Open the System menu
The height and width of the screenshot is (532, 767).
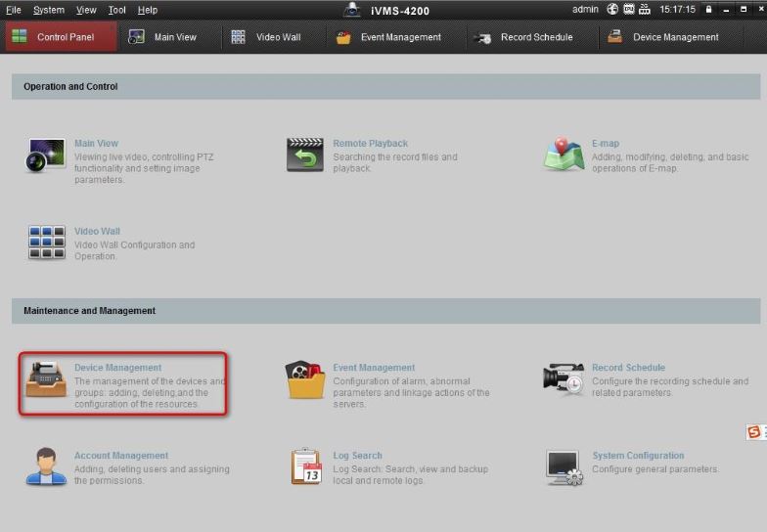coord(49,10)
